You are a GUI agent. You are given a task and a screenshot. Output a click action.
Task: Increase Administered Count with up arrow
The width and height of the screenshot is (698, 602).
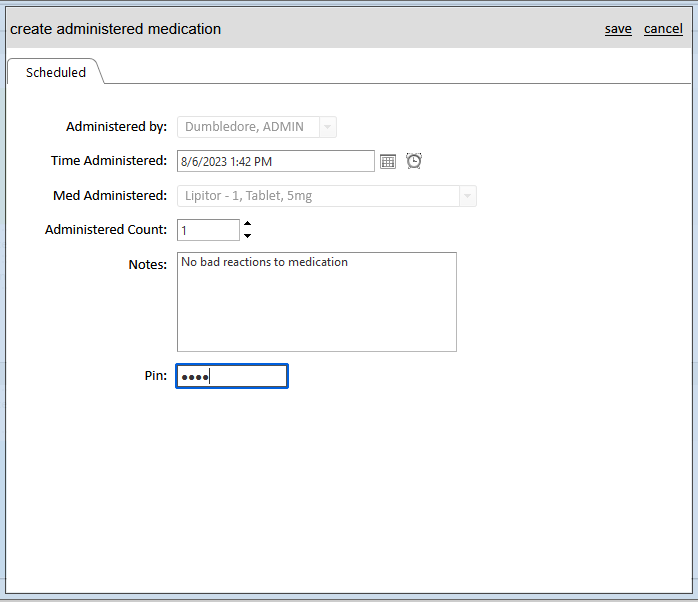coord(248,224)
